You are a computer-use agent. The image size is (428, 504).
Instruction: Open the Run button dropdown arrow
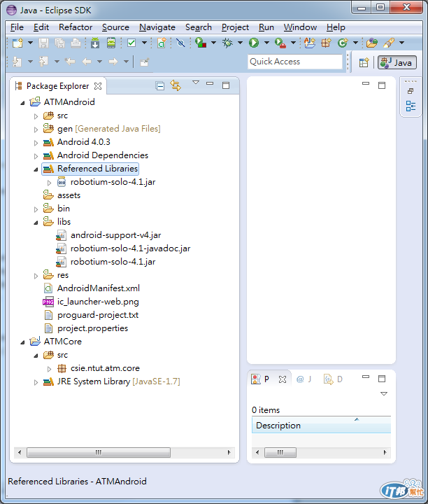click(x=266, y=43)
